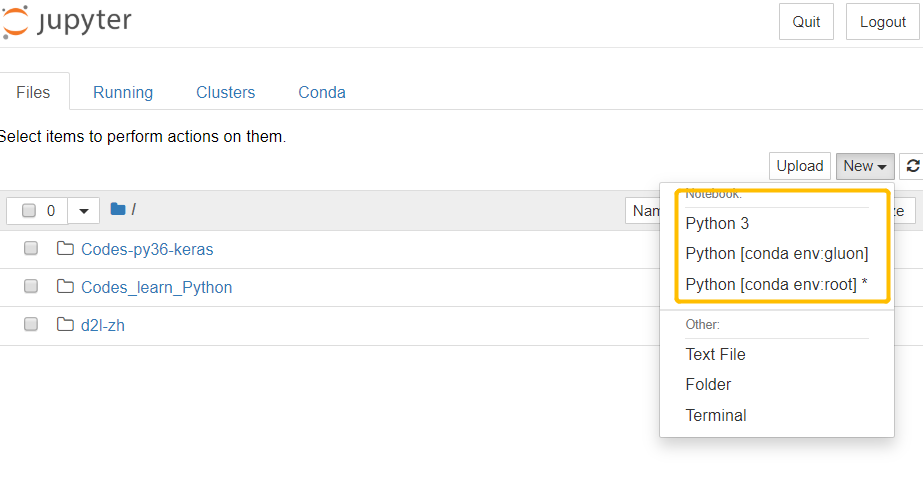Click the folder icon beside Codes-py36-keras
Viewport: 923px width, 479px height.
coord(66,249)
